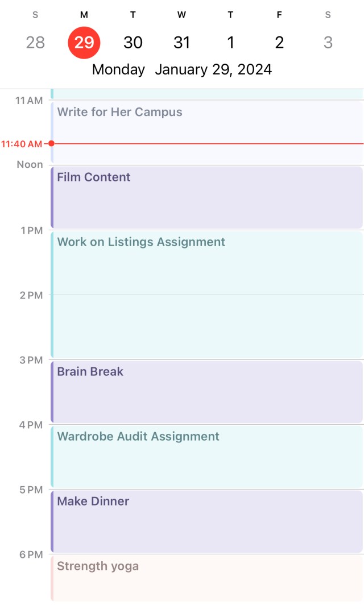Select Saturday February 3rd
364x609 pixels.
click(328, 42)
